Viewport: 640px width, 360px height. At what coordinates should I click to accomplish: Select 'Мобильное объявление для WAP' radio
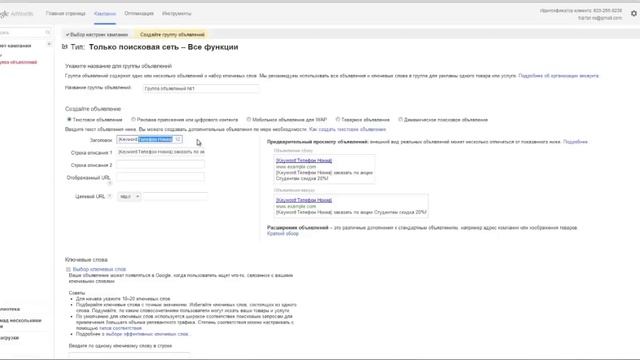249,120
